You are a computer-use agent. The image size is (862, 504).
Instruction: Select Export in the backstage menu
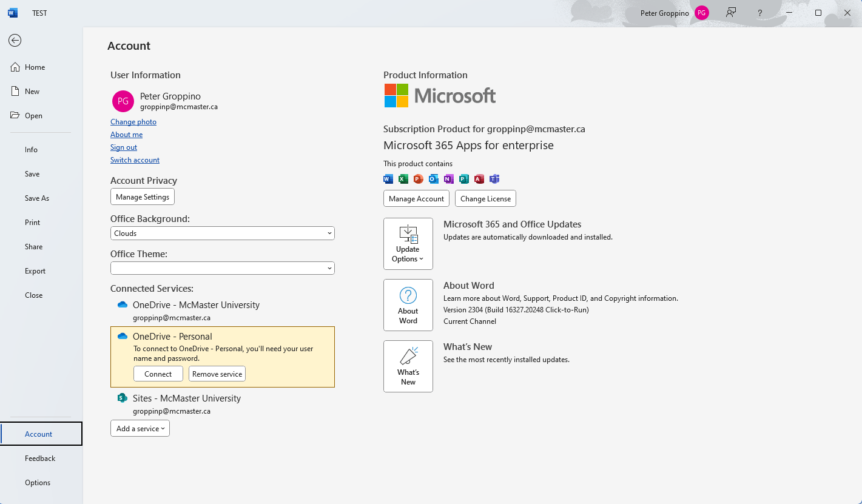pyautogui.click(x=41, y=271)
